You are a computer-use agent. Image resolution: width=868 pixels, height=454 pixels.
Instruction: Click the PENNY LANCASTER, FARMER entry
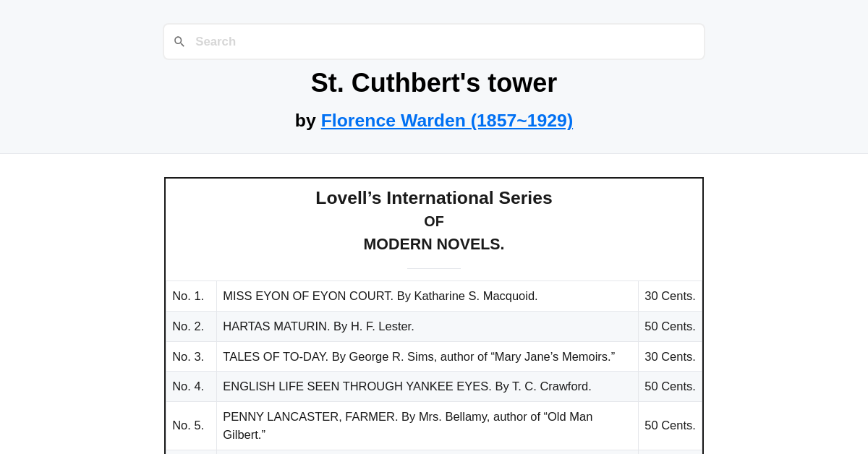pyautogui.click(x=408, y=425)
